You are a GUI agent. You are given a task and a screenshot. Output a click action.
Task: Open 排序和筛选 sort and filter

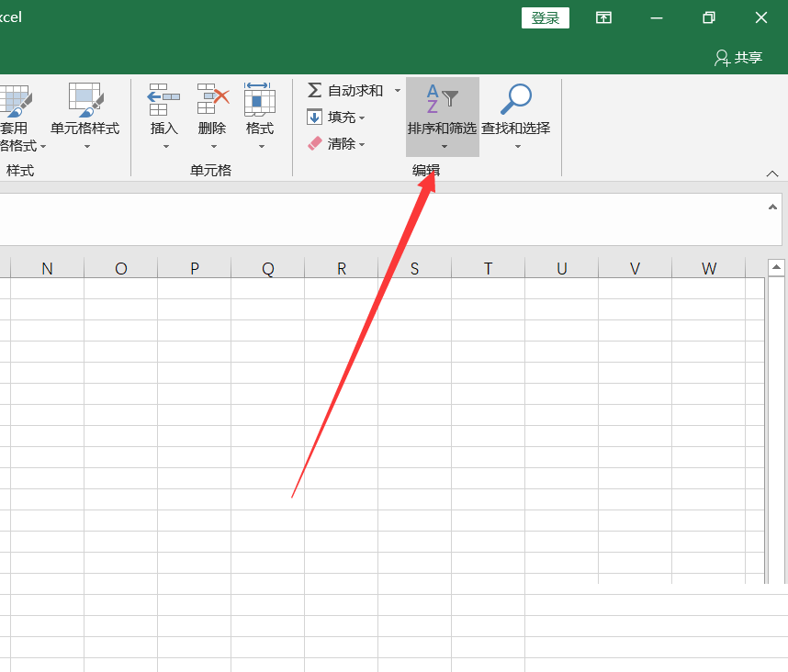tap(443, 117)
